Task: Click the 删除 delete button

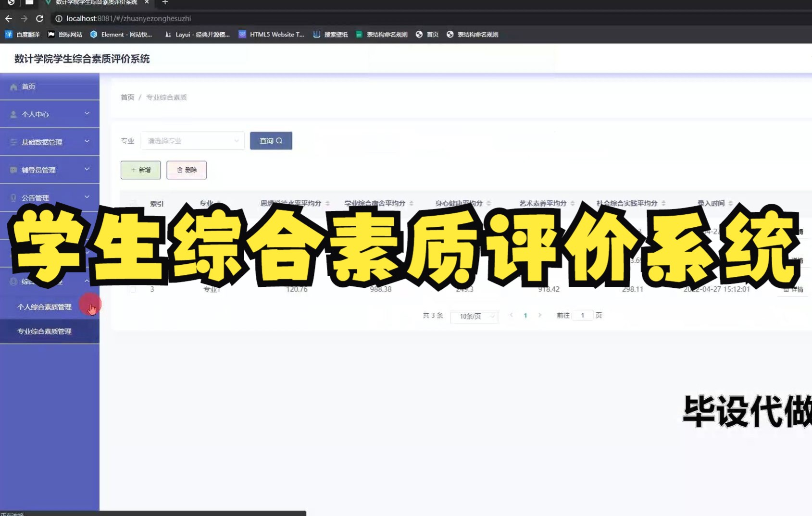Action: tap(187, 170)
